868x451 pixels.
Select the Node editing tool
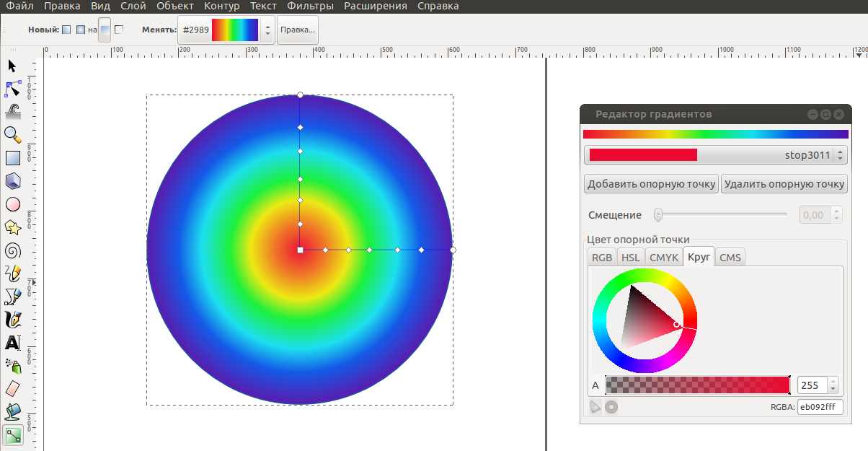point(12,89)
